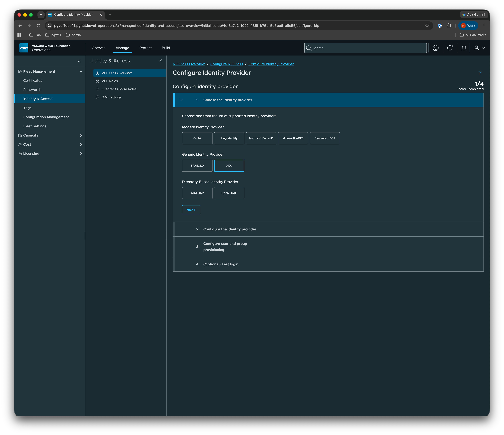Switch to the Manage tab
The width and height of the screenshot is (504, 435).
pyautogui.click(x=122, y=48)
